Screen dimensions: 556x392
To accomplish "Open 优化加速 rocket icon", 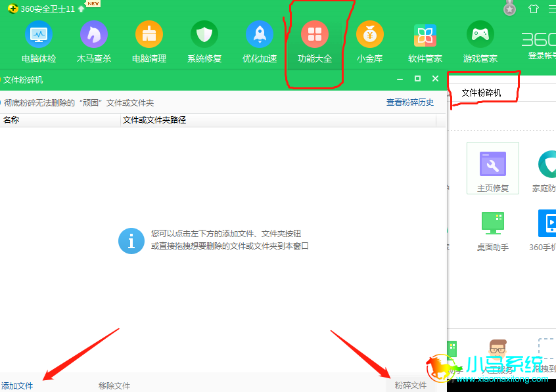I will 260,34.
